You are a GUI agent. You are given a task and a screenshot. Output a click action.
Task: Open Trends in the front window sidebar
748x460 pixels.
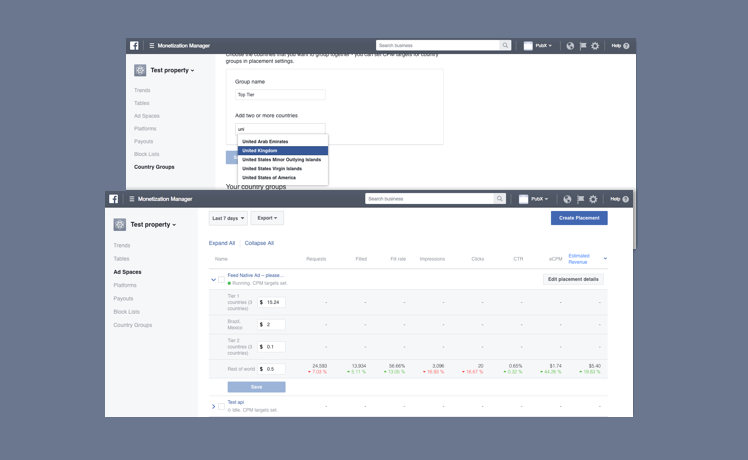tap(122, 245)
